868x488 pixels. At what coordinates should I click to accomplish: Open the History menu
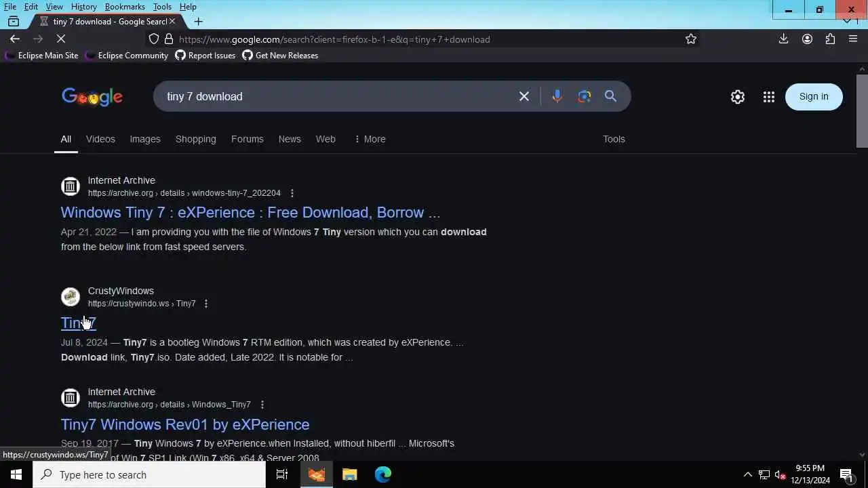[x=83, y=7]
